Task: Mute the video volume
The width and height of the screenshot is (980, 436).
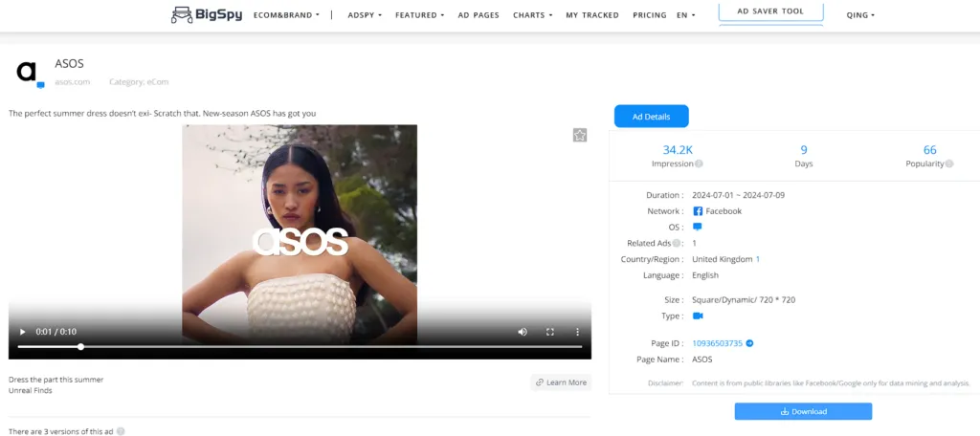Action: pos(523,332)
